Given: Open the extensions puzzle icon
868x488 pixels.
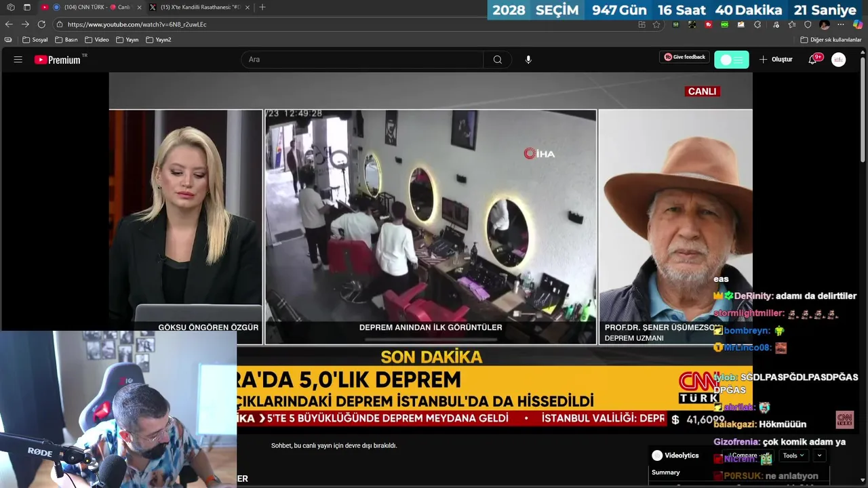Looking at the screenshot, I should [x=757, y=24].
